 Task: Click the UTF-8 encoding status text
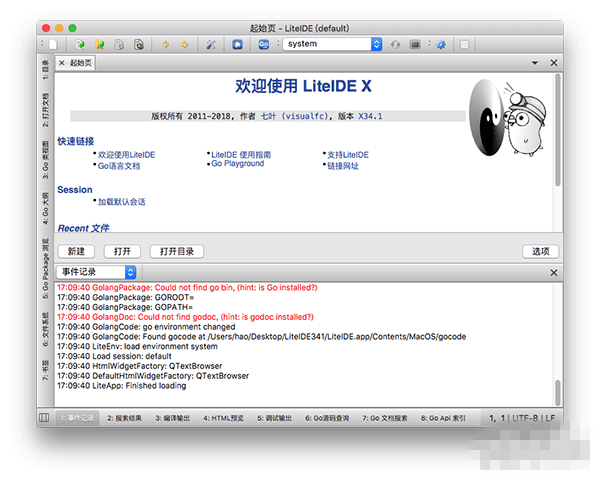coord(525,418)
